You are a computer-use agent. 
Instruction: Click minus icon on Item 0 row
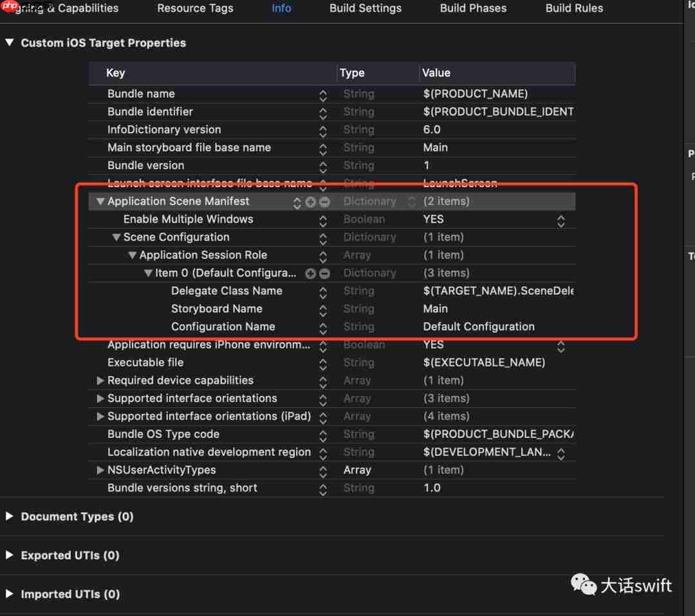[x=324, y=273]
